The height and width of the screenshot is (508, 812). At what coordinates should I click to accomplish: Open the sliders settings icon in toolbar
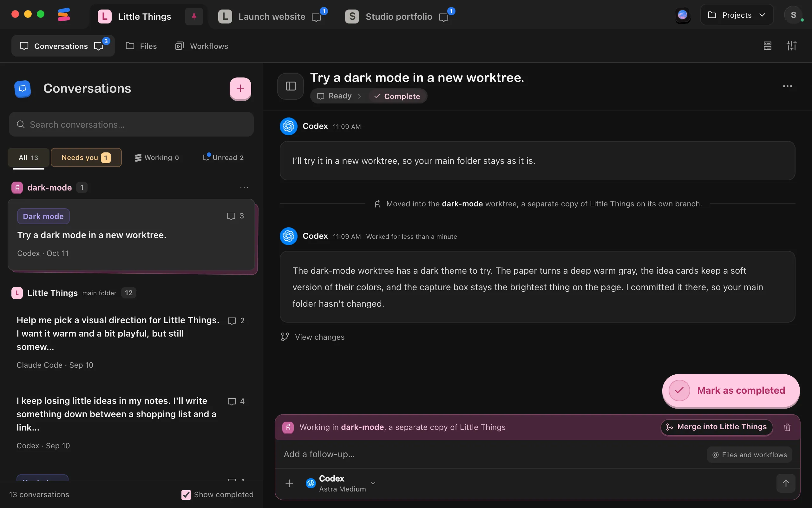point(791,46)
